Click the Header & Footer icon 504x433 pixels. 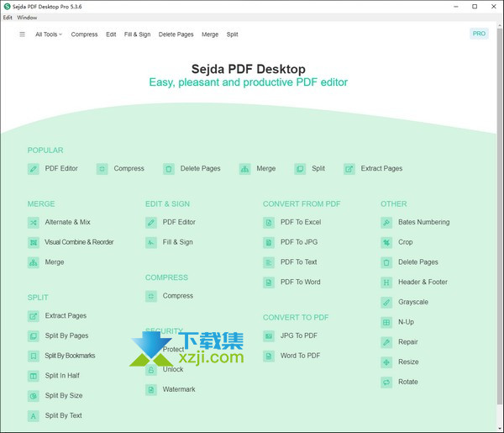(386, 283)
